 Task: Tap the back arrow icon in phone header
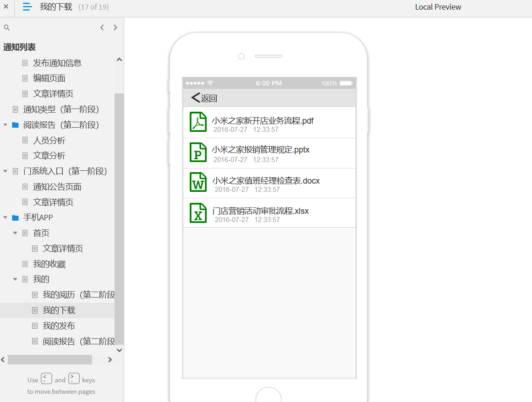(x=196, y=98)
